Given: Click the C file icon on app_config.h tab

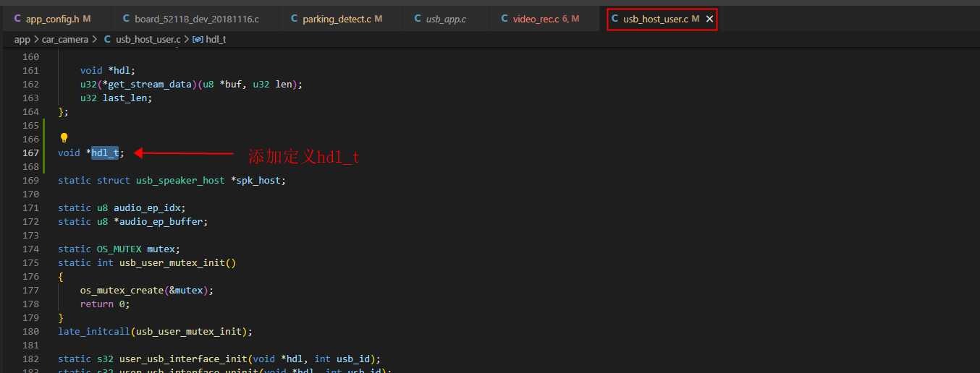Looking at the screenshot, I should (x=17, y=19).
